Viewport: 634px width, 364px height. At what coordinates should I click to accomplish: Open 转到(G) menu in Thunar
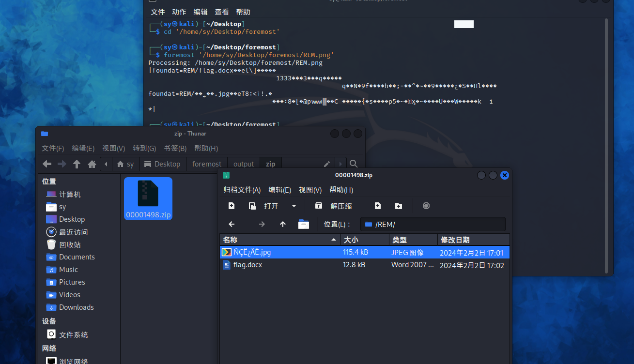[144, 148]
